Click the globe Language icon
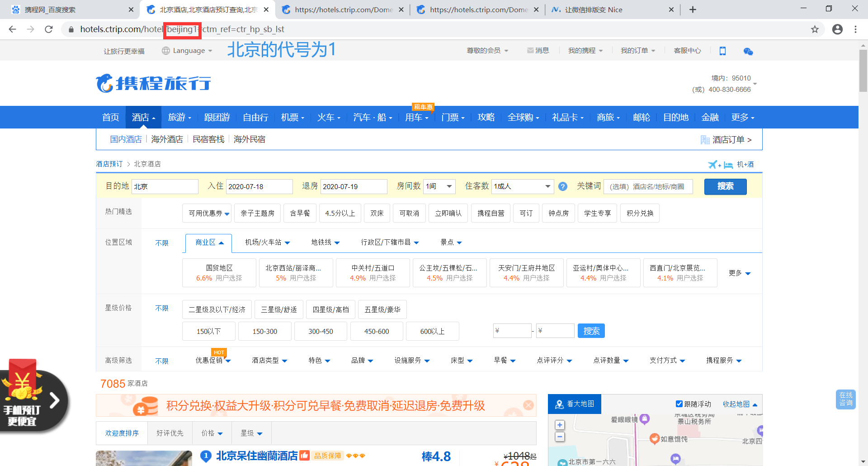The height and width of the screenshot is (466, 868). coord(166,51)
